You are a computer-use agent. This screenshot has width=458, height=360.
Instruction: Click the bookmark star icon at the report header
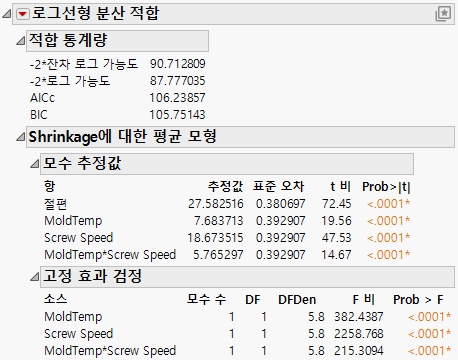point(443,14)
